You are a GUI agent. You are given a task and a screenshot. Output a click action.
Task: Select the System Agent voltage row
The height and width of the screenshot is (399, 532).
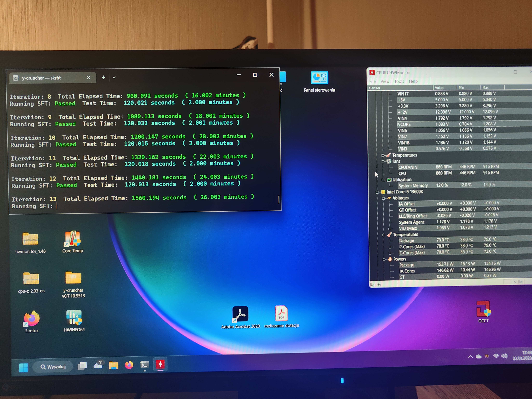(x=465, y=222)
